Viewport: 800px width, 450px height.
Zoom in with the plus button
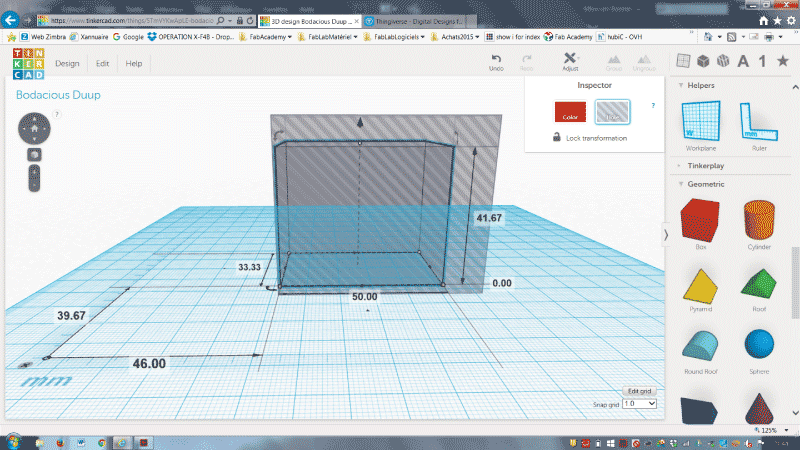pyautogui.click(x=34, y=171)
